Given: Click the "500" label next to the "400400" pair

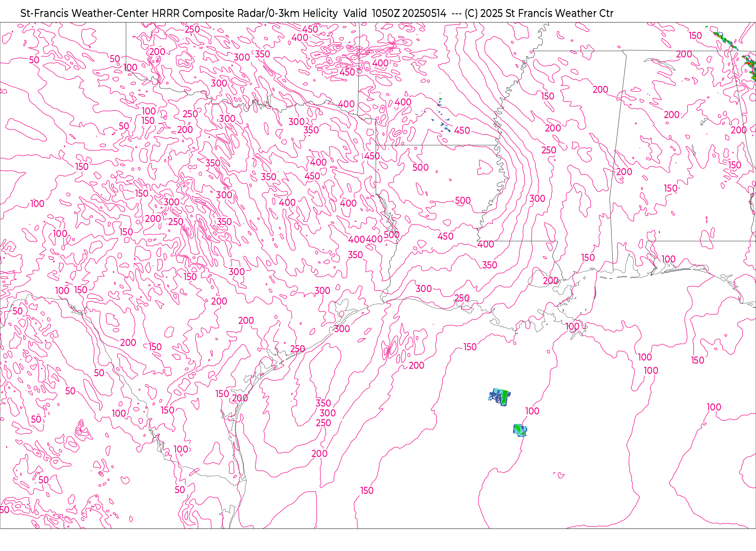Looking at the screenshot, I should [391, 235].
